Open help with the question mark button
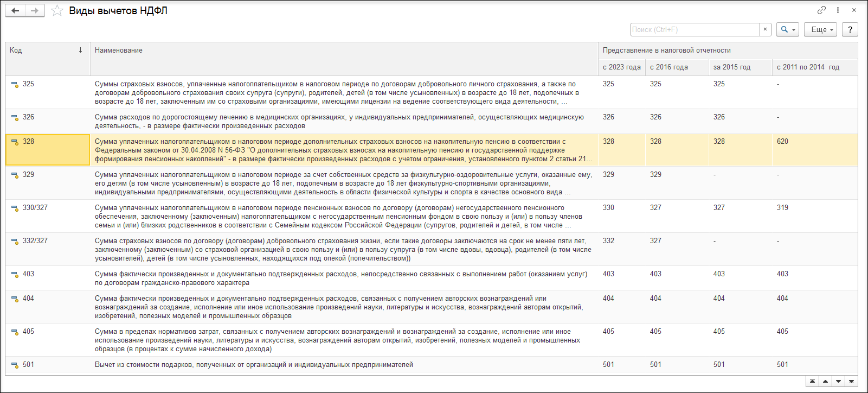The image size is (868, 393). (850, 29)
